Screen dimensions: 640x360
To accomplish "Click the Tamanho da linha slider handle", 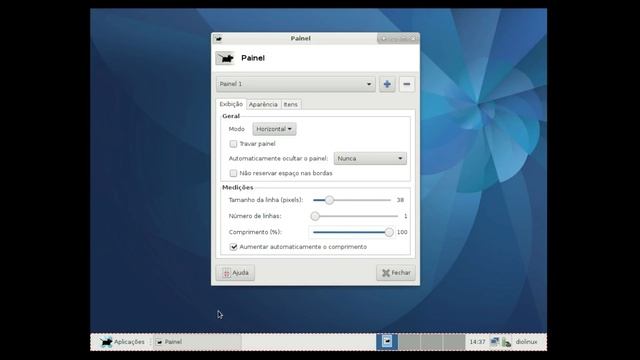I will [329, 200].
